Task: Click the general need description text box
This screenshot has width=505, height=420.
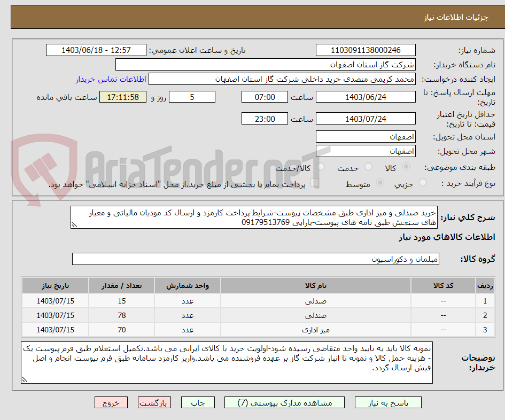Action: click(254, 217)
